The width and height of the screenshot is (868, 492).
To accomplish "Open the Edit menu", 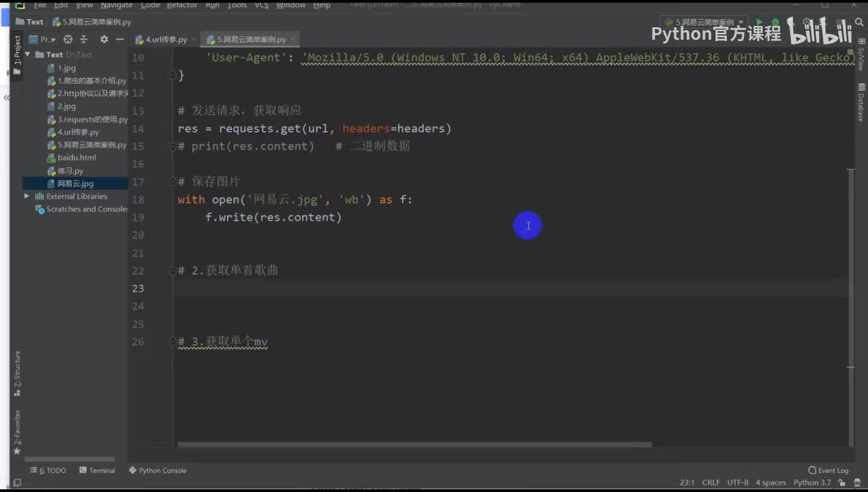I will click(61, 5).
